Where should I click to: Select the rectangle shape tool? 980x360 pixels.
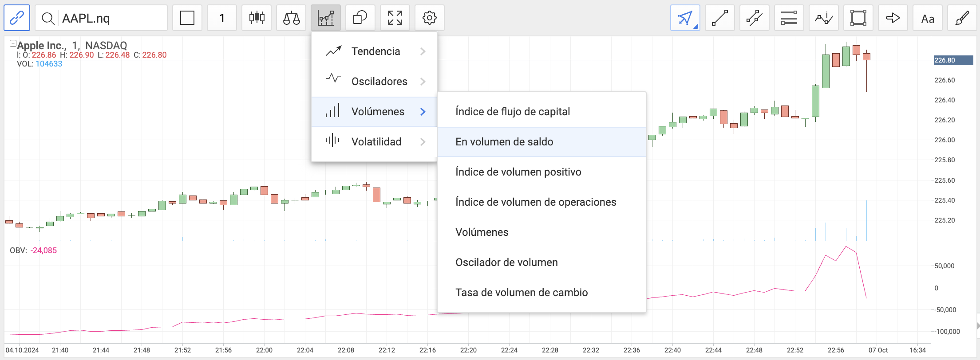pyautogui.click(x=858, y=18)
